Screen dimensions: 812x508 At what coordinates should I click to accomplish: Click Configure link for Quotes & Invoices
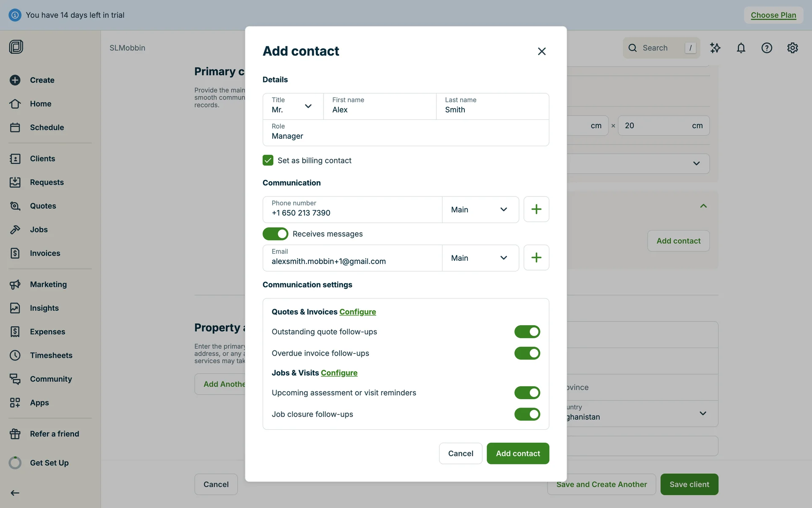pyautogui.click(x=357, y=312)
